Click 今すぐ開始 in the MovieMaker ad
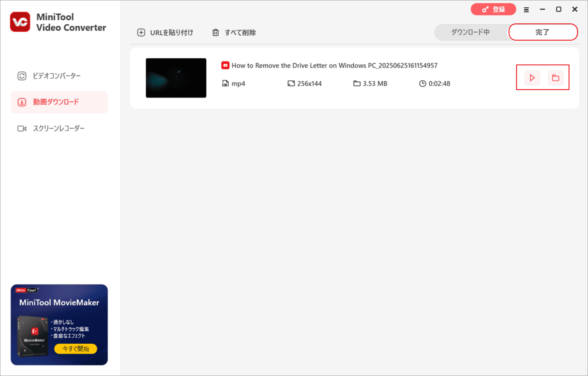 click(x=75, y=349)
